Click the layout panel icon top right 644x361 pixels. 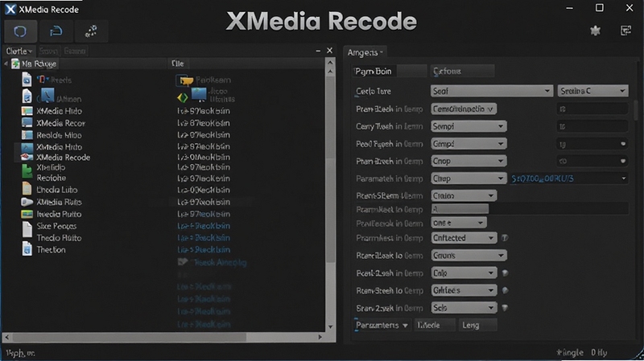tap(625, 31)
